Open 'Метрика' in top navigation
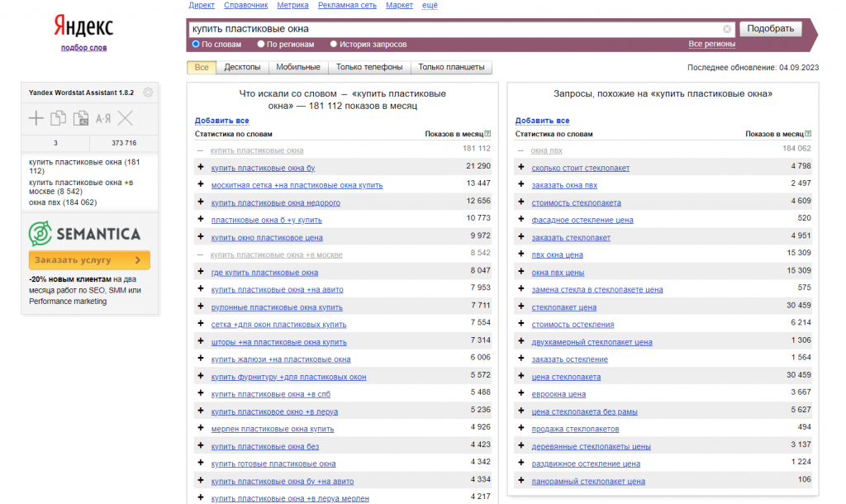Image resolution: width=846 pixels, height=504 pixels. [292, 5]
